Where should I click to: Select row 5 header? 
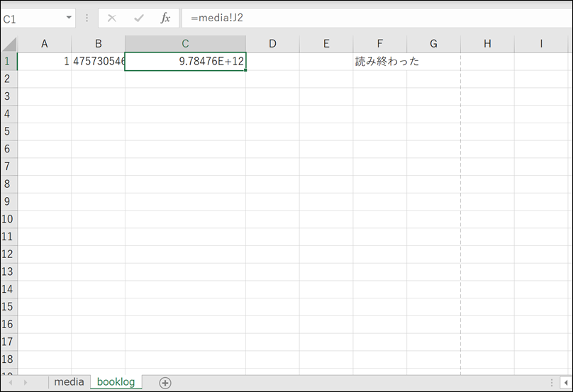coord(9,132)
